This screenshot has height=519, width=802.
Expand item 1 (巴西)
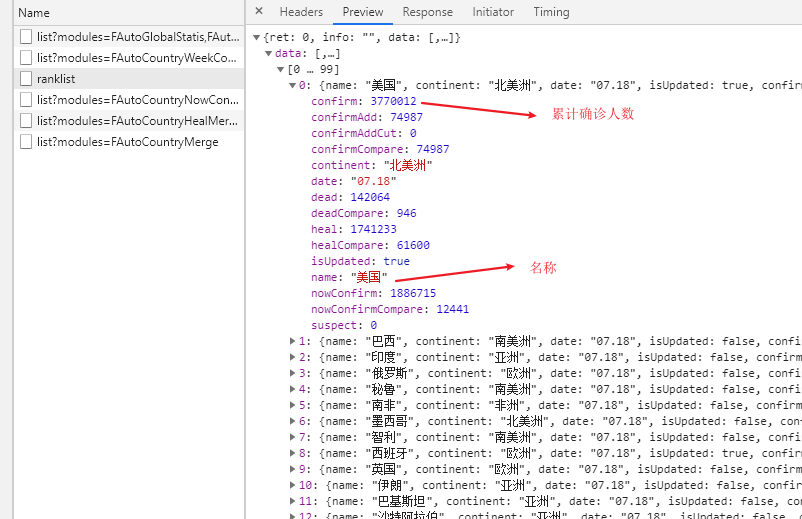coord(293,341)
